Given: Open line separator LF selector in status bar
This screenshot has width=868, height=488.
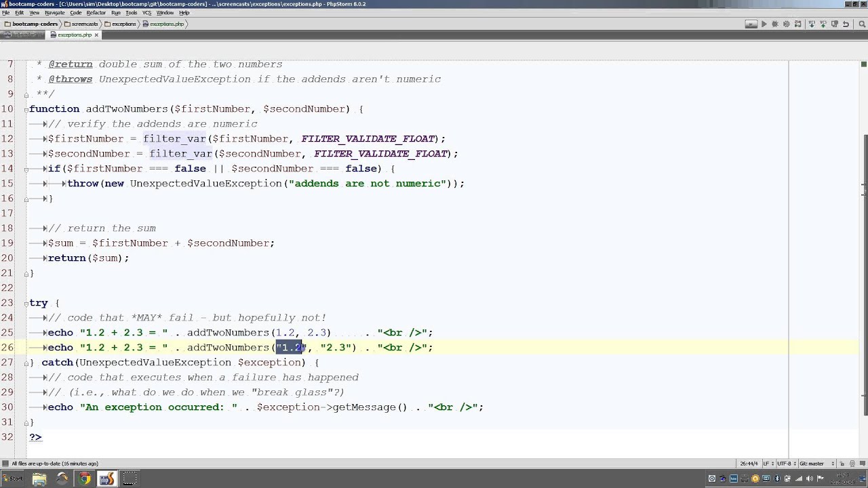Looking at the screenshot, I should point(768,464).
